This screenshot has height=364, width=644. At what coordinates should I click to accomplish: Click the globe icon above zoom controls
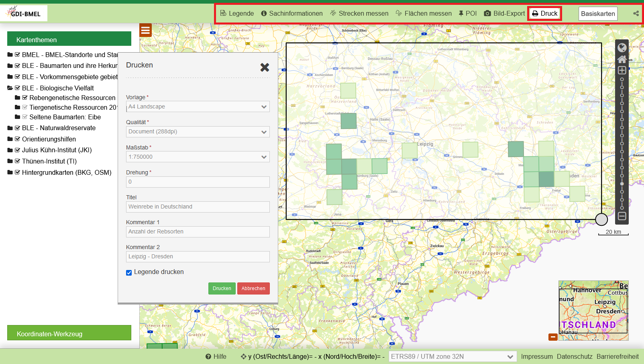(622, 48)
